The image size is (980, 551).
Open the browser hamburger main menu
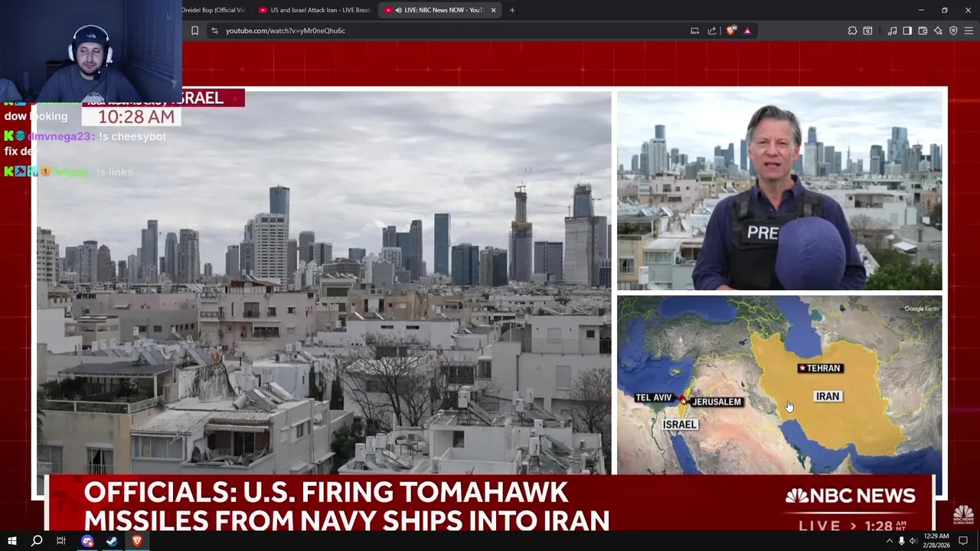(969, 31)
